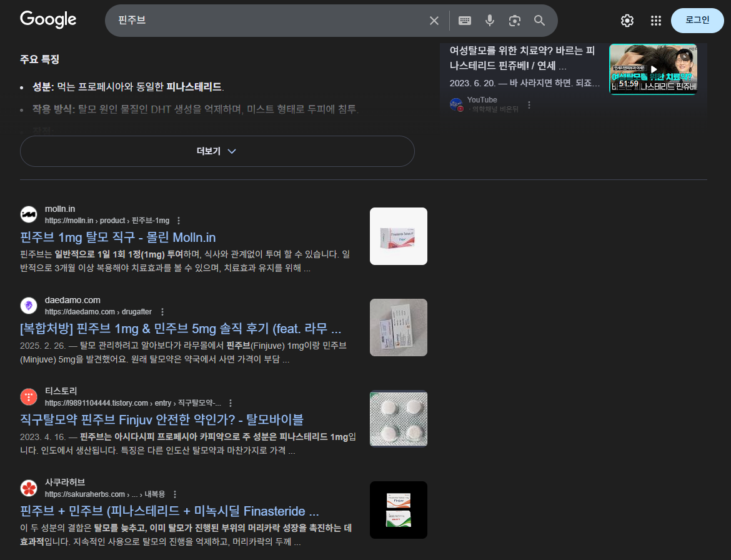
Task: Search by image with camera lens icon
Action: (515, 21)
